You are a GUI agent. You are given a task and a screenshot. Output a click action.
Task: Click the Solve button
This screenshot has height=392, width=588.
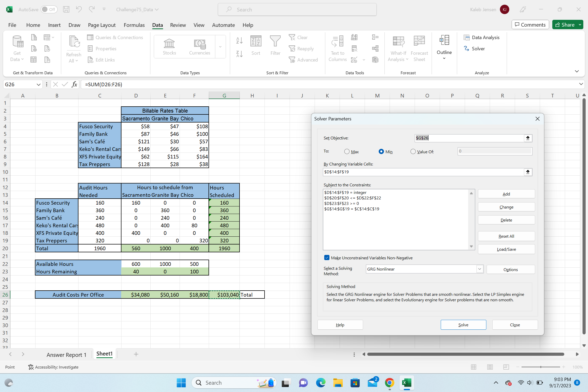463,325
